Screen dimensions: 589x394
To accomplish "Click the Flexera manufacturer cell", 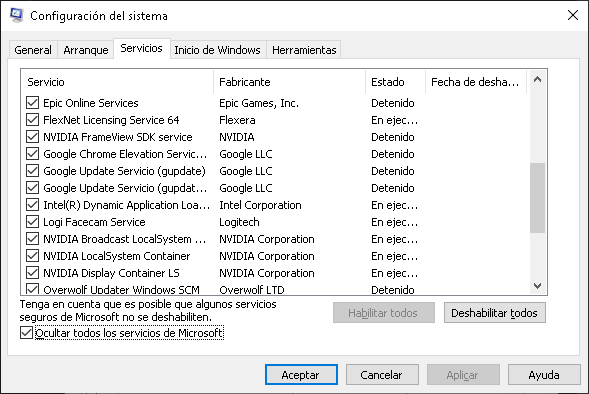I will 237,120.
